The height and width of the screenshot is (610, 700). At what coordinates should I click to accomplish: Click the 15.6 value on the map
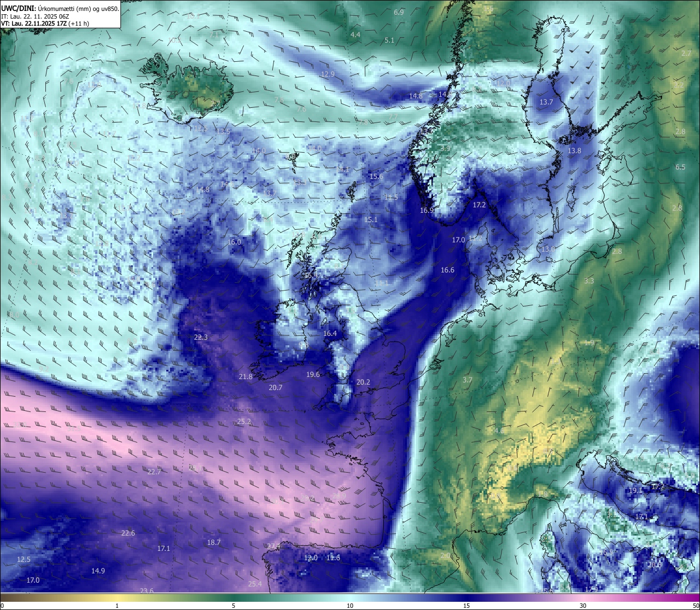(376, 176)
